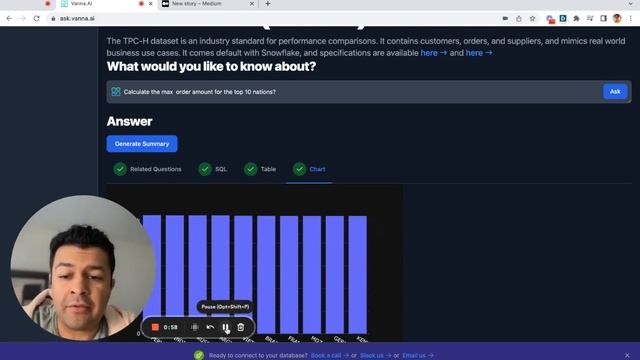Screen dimensions: 640x360
Task: Click the last bar in the chart
Action: click(x=358, y=275)
